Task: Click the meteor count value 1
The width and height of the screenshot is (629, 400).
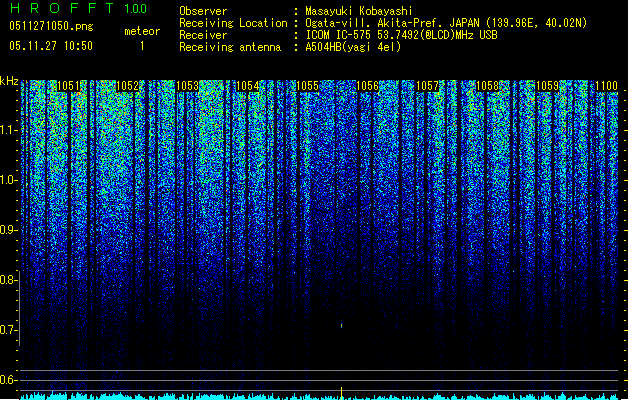Action: coord(142,46)
